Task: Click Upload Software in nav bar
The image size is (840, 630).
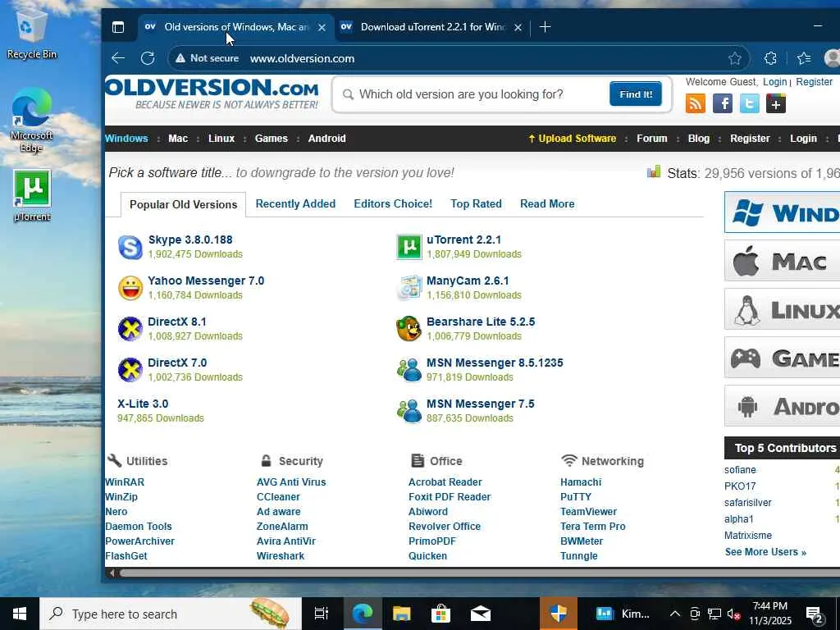Action: (x=572, y=138)
